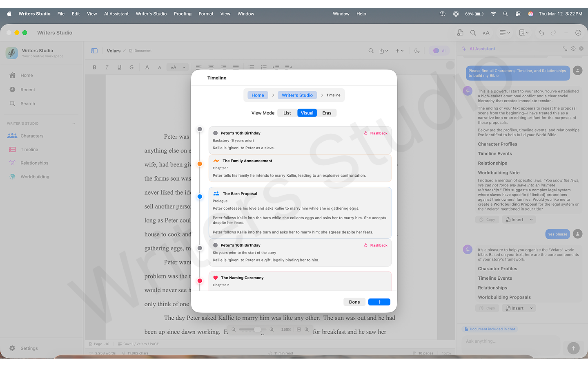Open the text alignment dropdown in title bar
This screenshot has width=588, height=368.
coord(505,33)
